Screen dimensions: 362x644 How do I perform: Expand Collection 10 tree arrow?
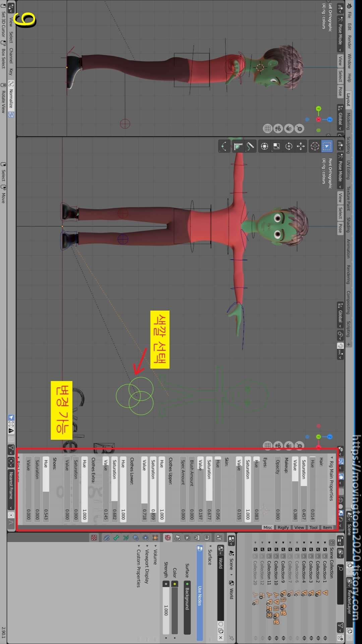276,542
